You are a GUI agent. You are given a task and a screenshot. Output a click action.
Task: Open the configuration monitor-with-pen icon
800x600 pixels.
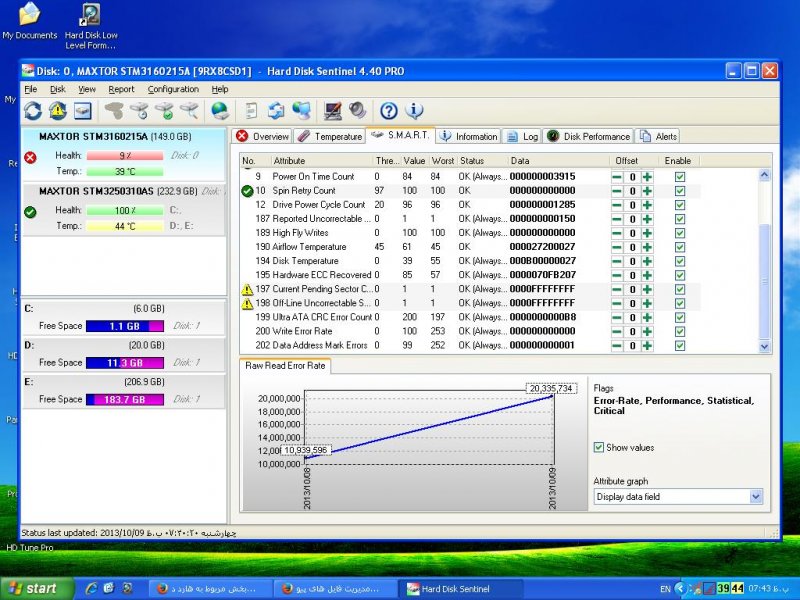coord(333,111)
